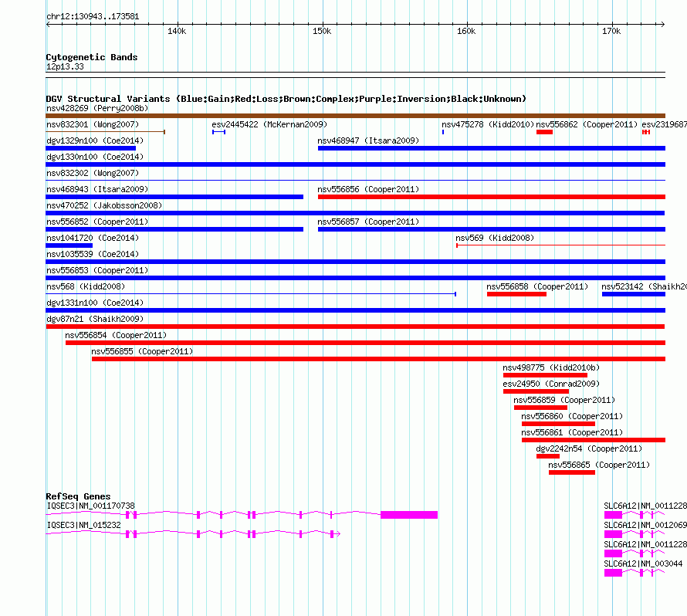This screenshot has width=687, height=616.
Task: Select the brown nsv428269 complex variant bar
Action: pos(355,116)
